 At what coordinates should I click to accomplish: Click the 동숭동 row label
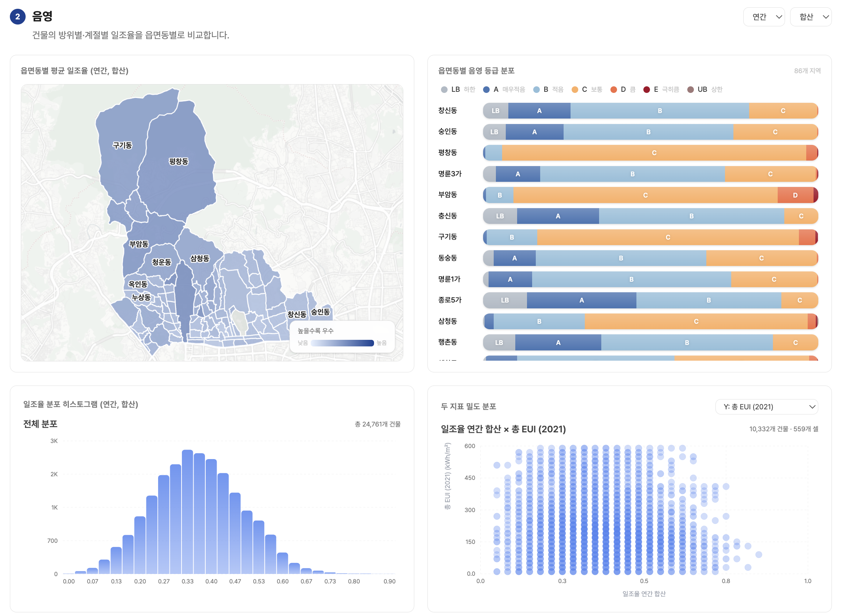coord(447,258)
